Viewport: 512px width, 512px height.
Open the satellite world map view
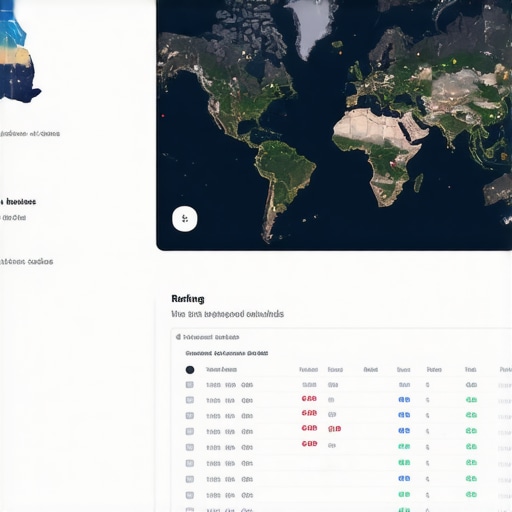click(334, 125)
